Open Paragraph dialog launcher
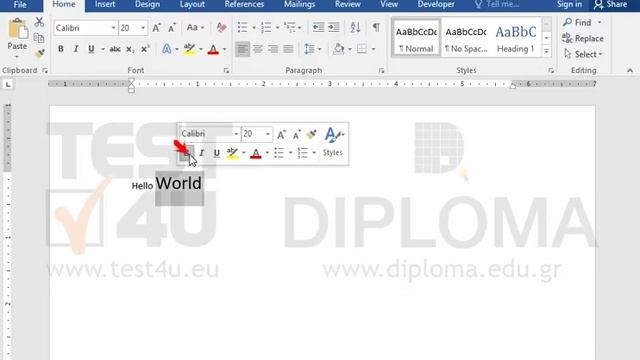The height and width of the screenshot is (360, 640). click(x=381, y=71)
